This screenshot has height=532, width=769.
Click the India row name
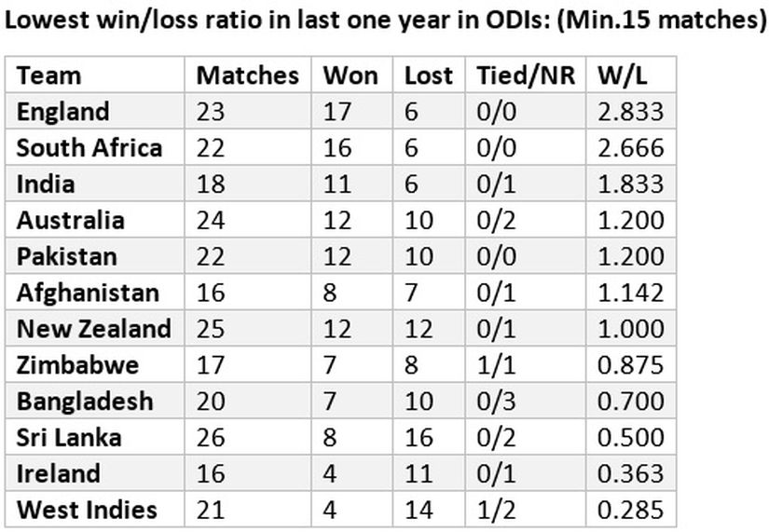(46, 184)
